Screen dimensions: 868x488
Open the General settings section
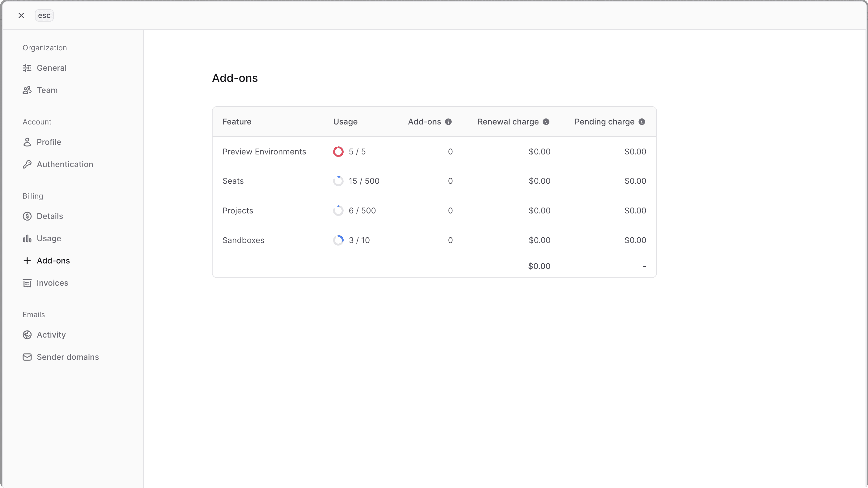52,68
